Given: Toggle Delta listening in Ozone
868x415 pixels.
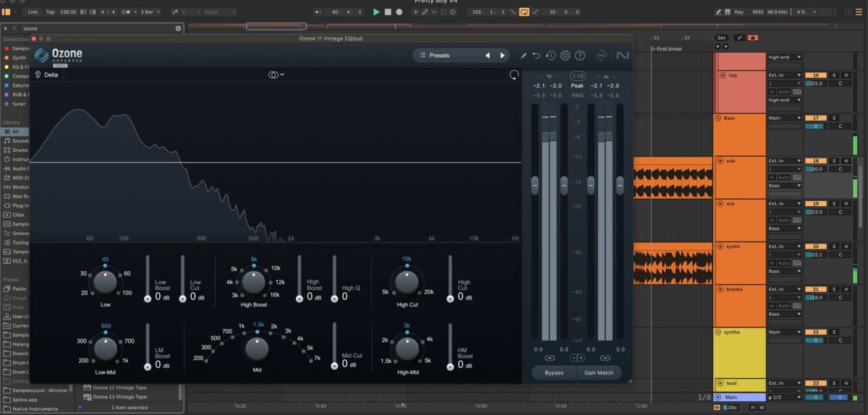Looking at the screenshot, I should pos(47,74).
